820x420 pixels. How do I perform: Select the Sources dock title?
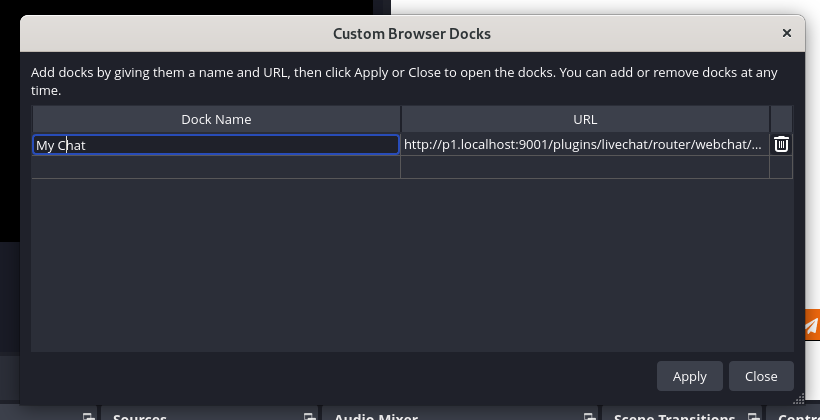140,416
